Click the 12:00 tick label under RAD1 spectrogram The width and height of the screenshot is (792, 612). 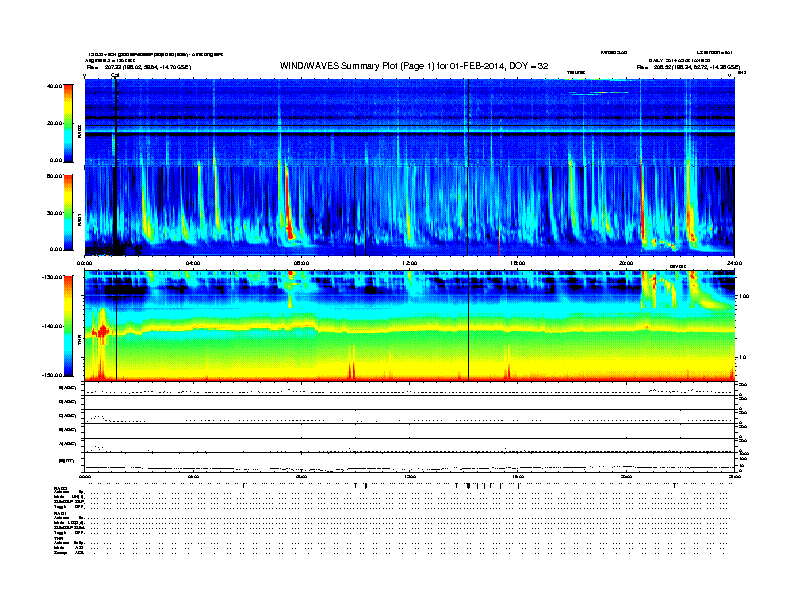click(410, 263)
